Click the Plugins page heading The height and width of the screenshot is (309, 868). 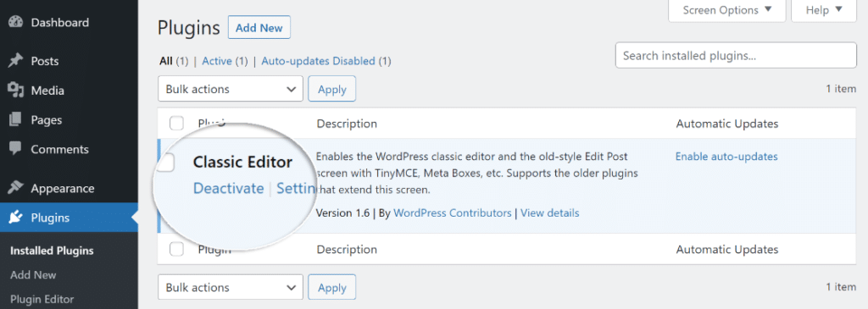189,28
